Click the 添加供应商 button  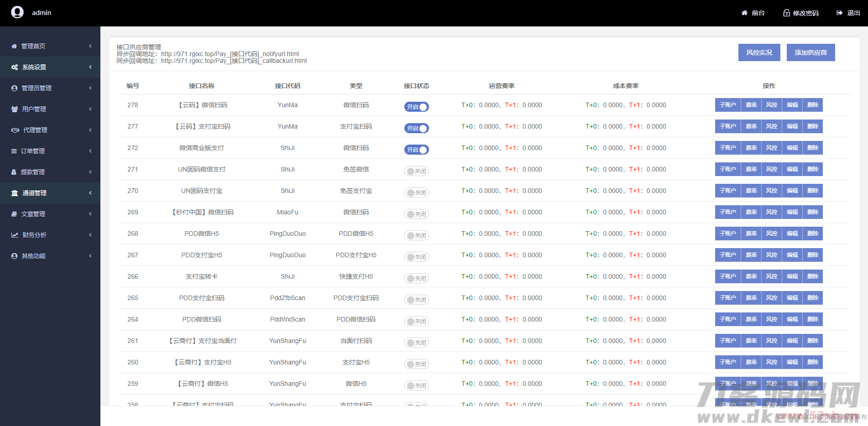click(x=810, y=52)
